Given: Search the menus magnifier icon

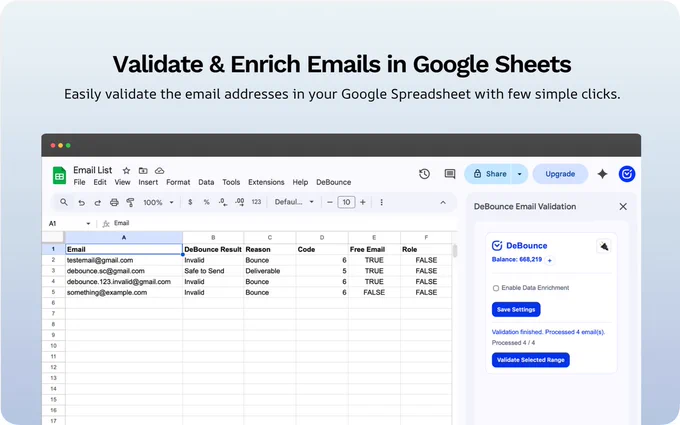Looking at the screenshot, I should [x=64, y=202].
